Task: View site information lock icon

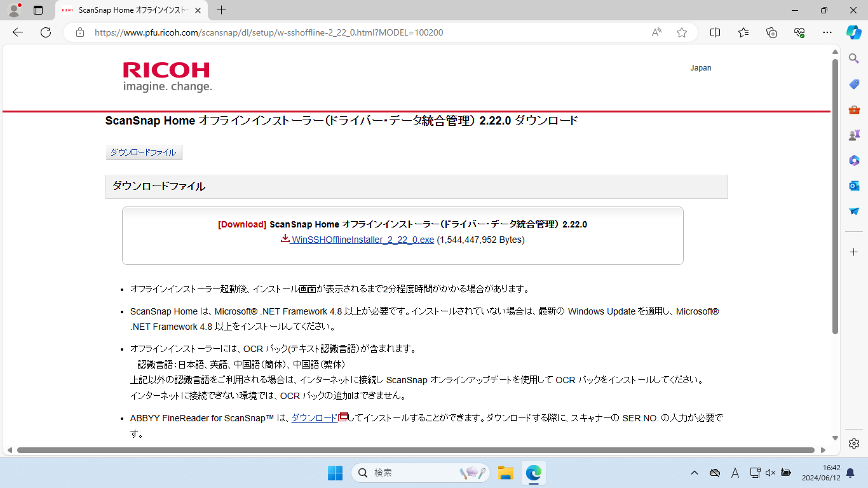Action: click(x=80, y=32)
